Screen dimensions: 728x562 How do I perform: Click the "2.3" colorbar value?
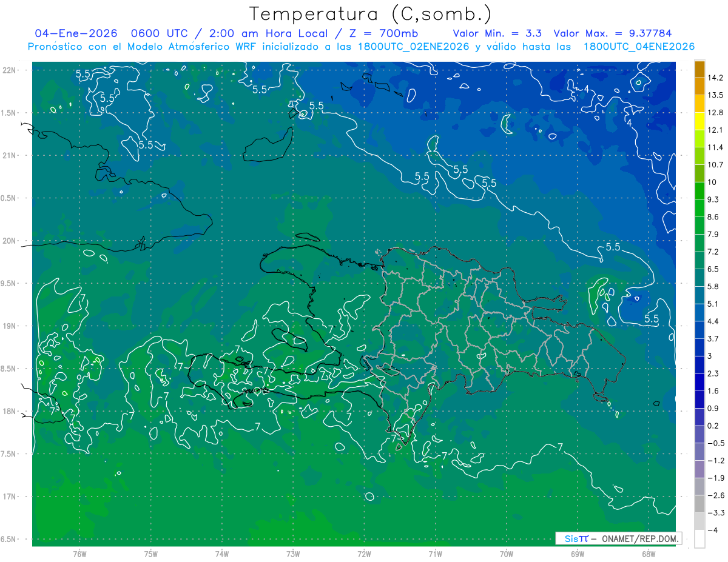pos(713,373)
